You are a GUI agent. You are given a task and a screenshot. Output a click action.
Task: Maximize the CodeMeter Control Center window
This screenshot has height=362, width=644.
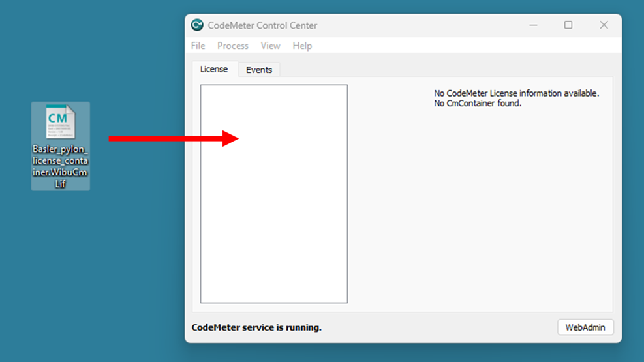[568, 25]
